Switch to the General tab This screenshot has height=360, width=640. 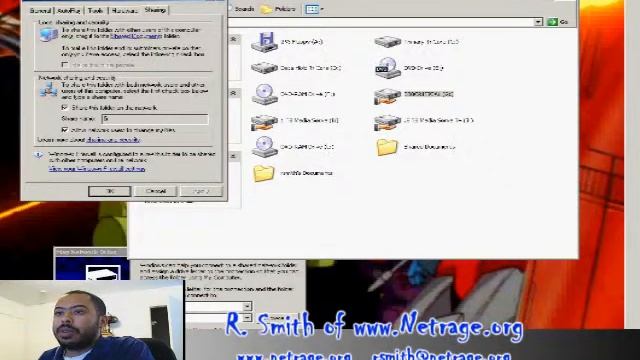(x=40, y=10)
